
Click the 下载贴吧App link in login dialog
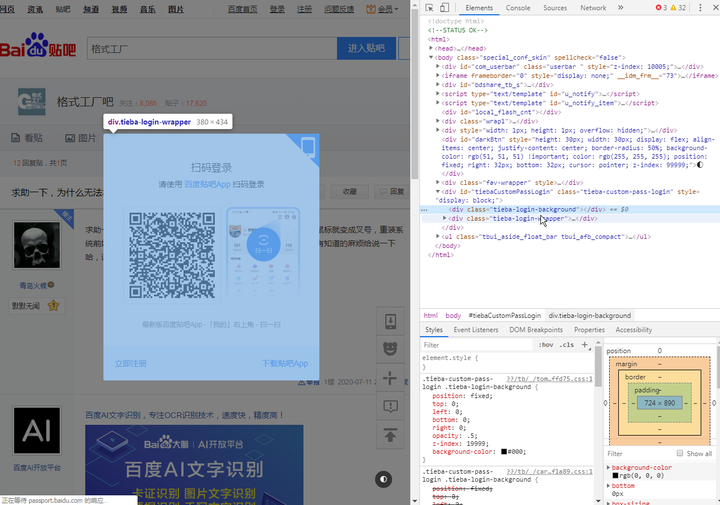click(285, 363)
